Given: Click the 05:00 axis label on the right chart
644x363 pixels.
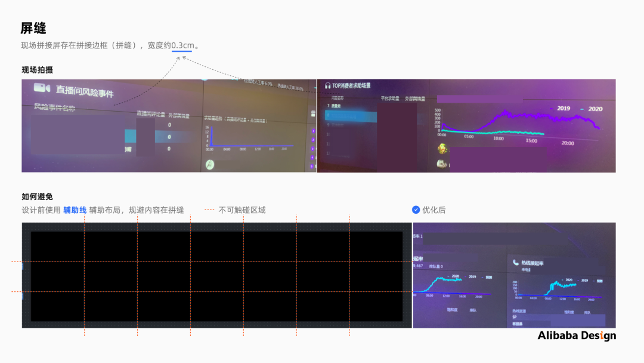Looking at the screenshot, I should click(469, 137).
